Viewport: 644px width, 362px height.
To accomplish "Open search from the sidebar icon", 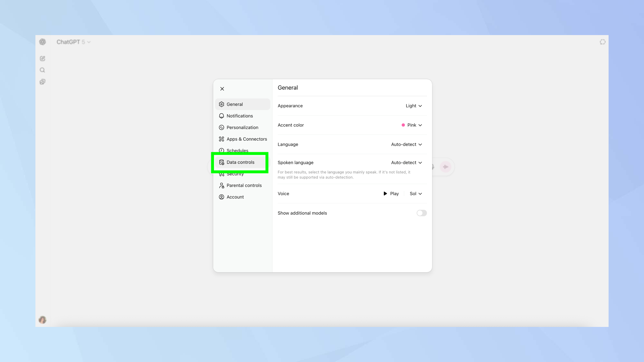I will coord(42,70).
